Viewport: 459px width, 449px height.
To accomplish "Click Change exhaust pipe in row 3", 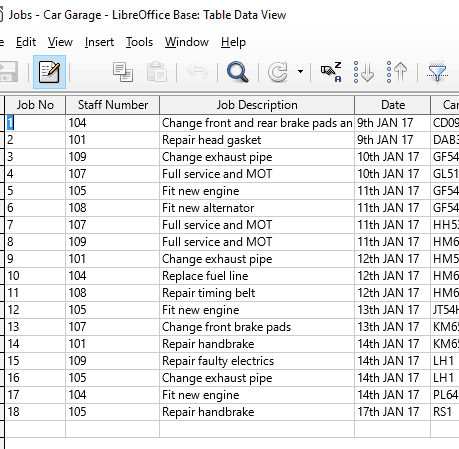I will (x=257, y=157).
